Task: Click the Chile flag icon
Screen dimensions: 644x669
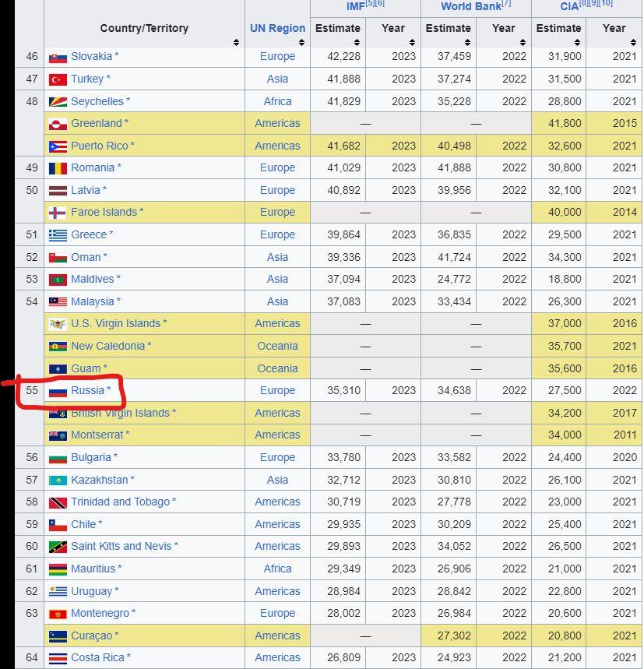Action: pos(58,525)
